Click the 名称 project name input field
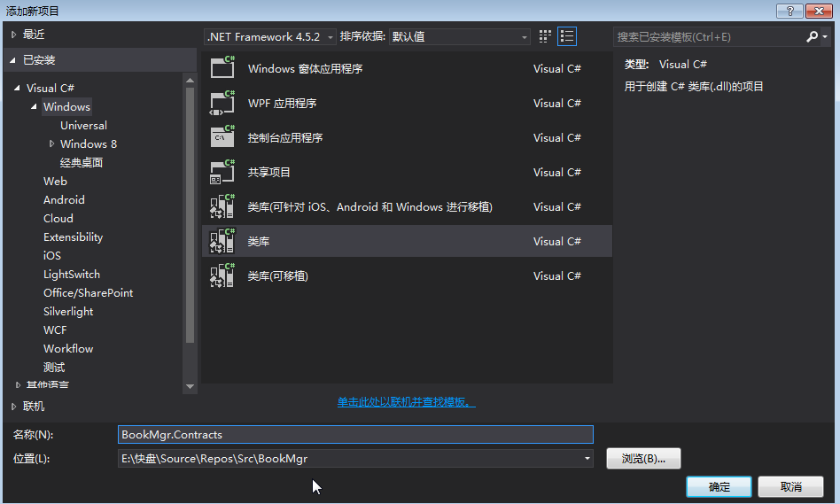840x504 pixels. (355, 434)
